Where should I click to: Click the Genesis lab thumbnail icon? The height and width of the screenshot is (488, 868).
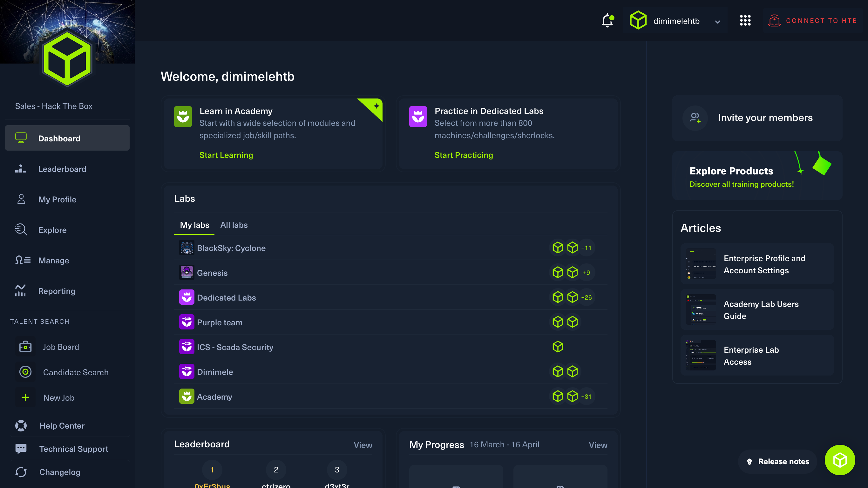pyautogui.click(x=187, y=272)
